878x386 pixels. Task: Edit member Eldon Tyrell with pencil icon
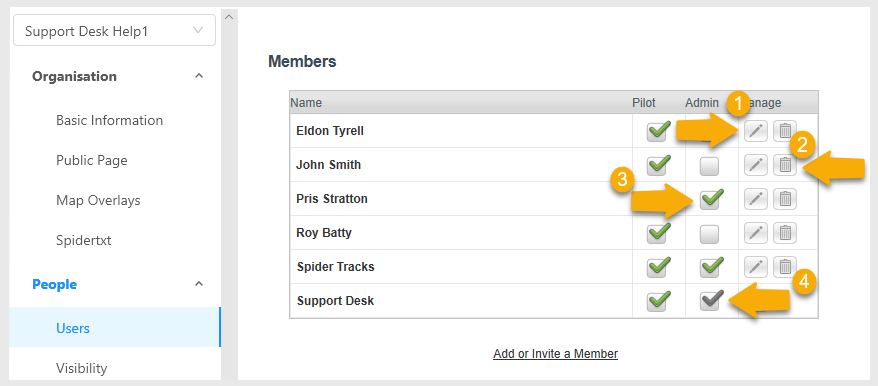[756, 131]
